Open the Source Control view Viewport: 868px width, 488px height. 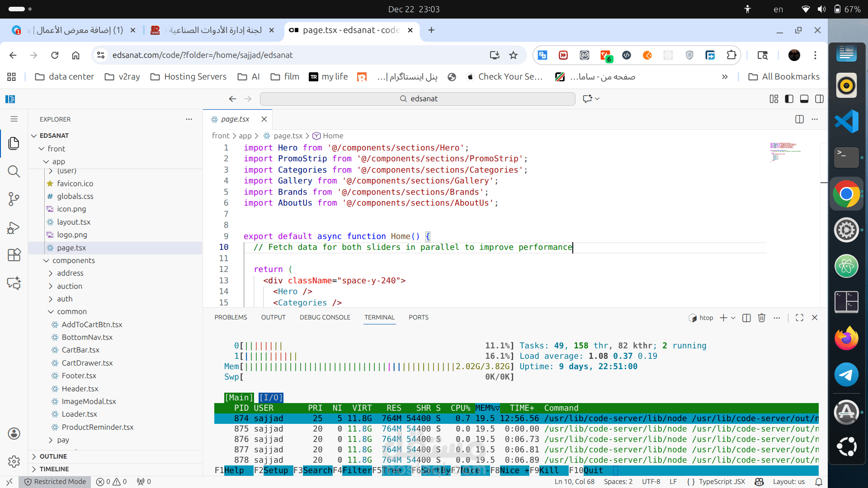click(x=14, y=199)
